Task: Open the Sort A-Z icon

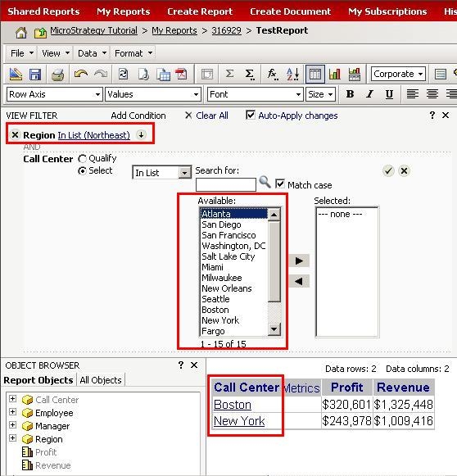Action: [x=292, y=74]
